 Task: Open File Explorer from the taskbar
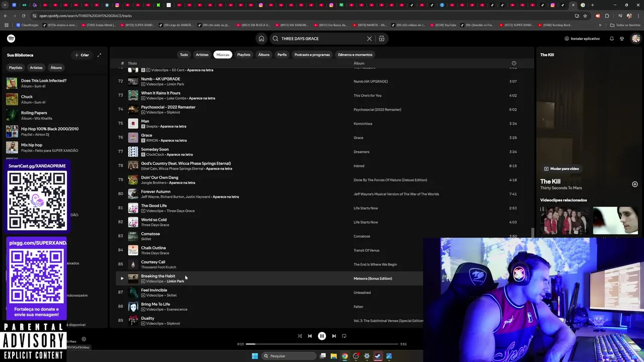[334, 356]
